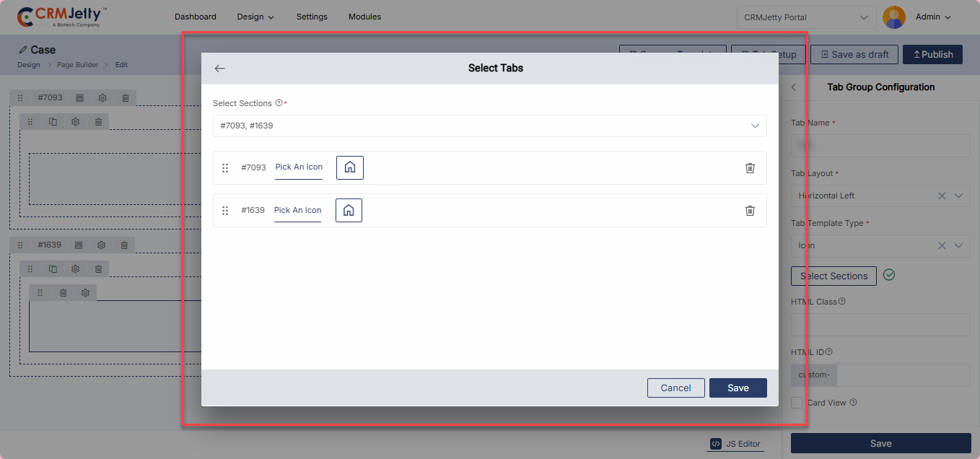Screen dimensions: 980x459
Task: Click the back arrow in Select Tabs
Action: (x=220, y=69)
